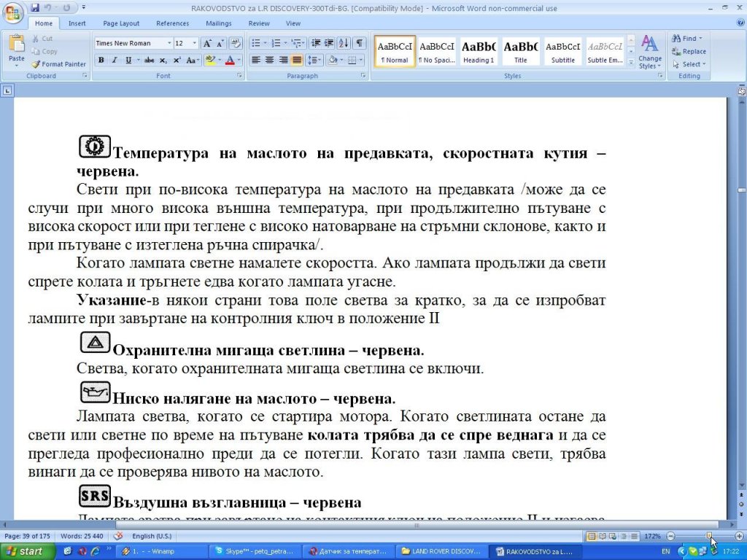Viewport: 747px width, 560px height.
Task: Click the zoom slider handle
Action: click(708, 536)
